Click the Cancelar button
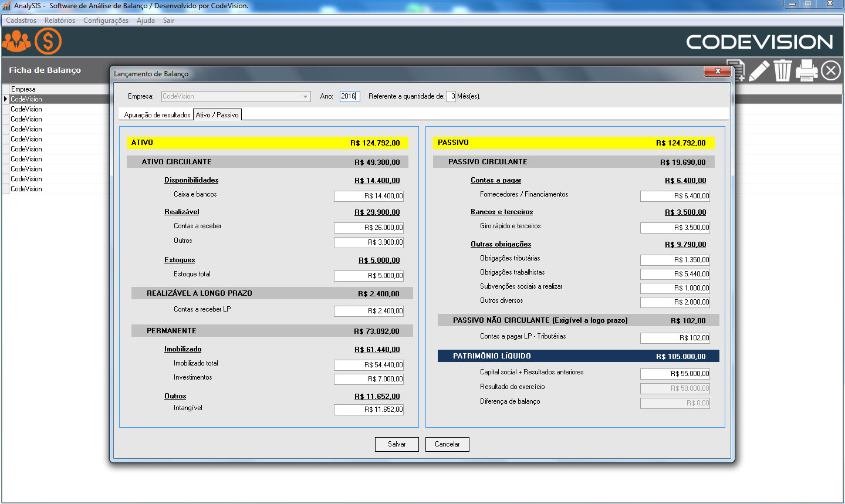This screenshot has height=504, width=845. coord(447,445)
